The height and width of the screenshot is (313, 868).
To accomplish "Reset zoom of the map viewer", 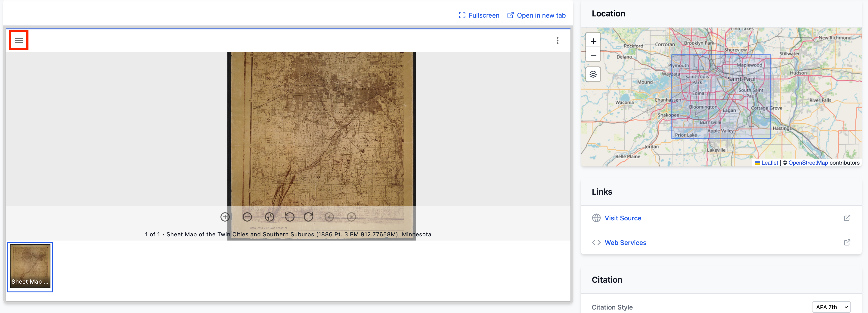I will (x=270, y=217).
